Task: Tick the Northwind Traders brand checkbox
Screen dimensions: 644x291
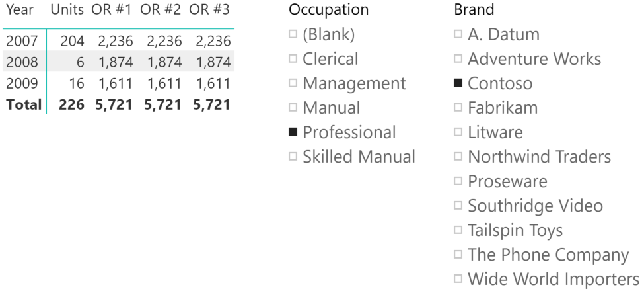Action: [458, 156]
